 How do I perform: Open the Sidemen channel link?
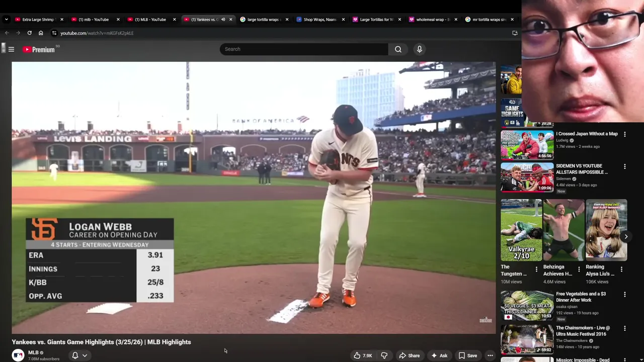(x=563, y=178)
